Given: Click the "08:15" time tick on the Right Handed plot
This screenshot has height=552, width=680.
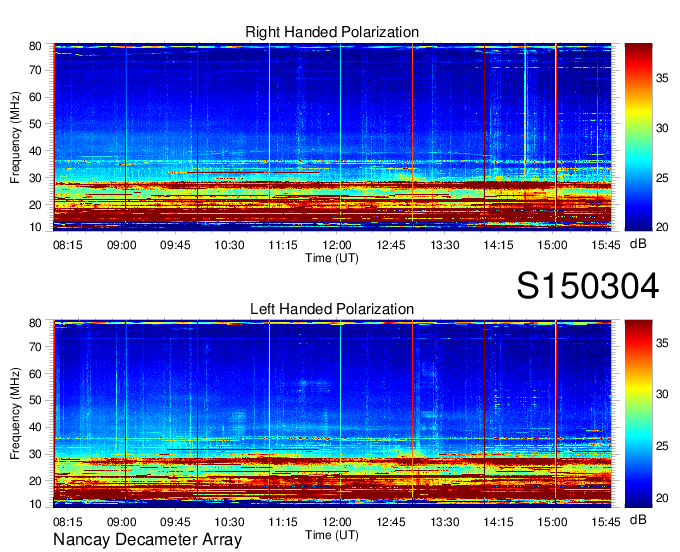Looking at the screenshot, I should [x=68, y=245].
